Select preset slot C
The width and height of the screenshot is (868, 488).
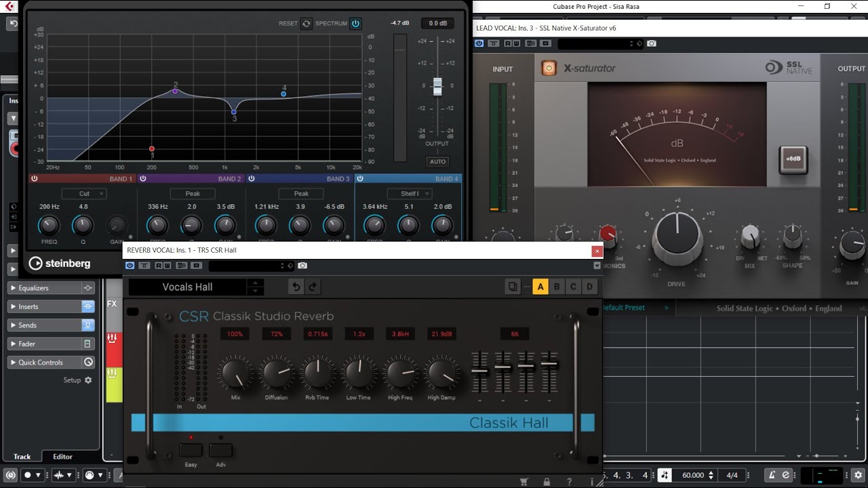[x=573, y=287]
